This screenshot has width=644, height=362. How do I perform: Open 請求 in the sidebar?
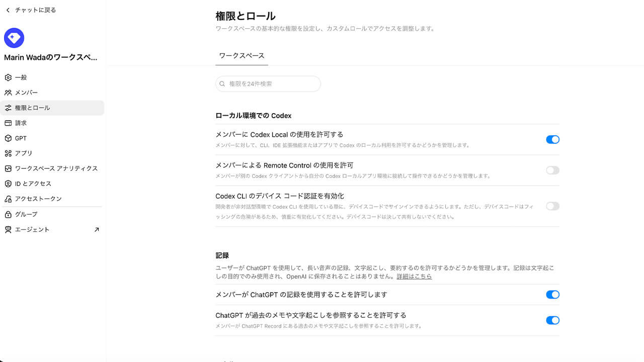pos(52,123)
